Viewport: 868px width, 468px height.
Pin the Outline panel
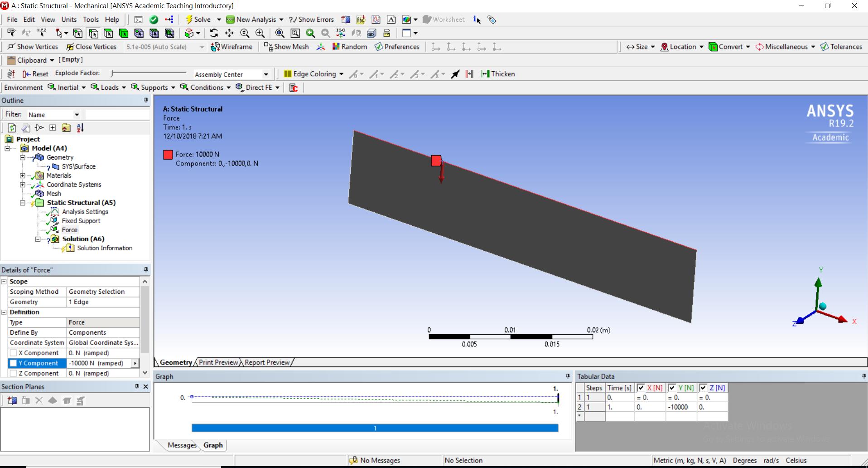click(x=146, y=100)
